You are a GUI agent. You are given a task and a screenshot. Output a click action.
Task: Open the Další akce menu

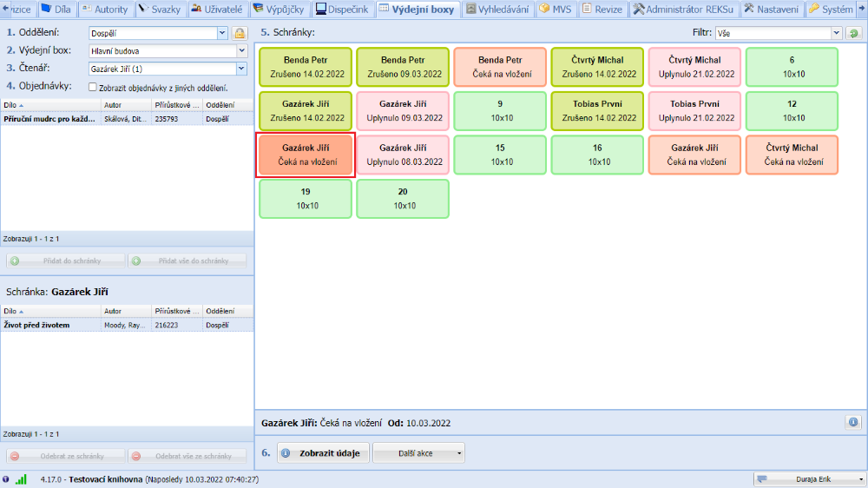click(418, 452)
